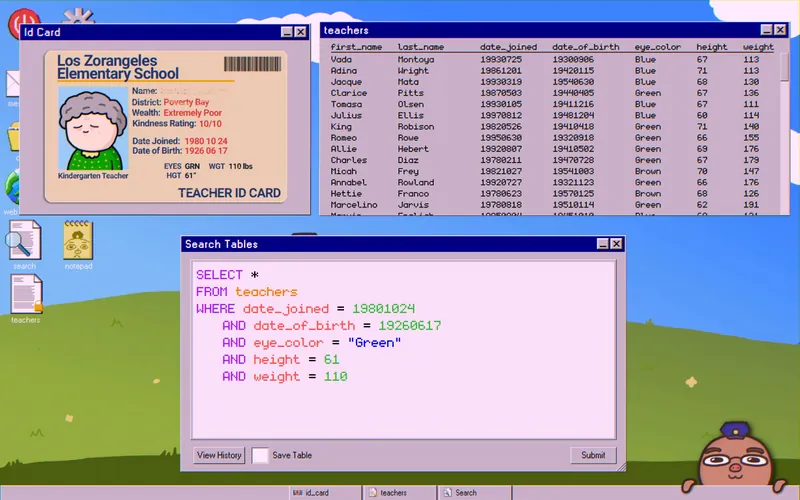This screenshot has width=800, height=500.
Task: Click the first_name column header
Action: [356, 47]
